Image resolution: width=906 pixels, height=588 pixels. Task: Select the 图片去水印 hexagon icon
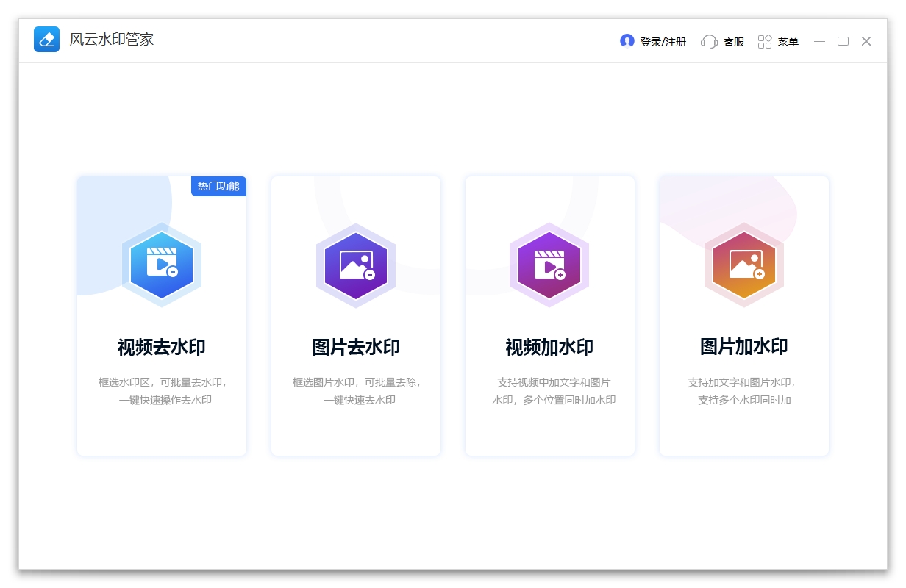[356, 266]
